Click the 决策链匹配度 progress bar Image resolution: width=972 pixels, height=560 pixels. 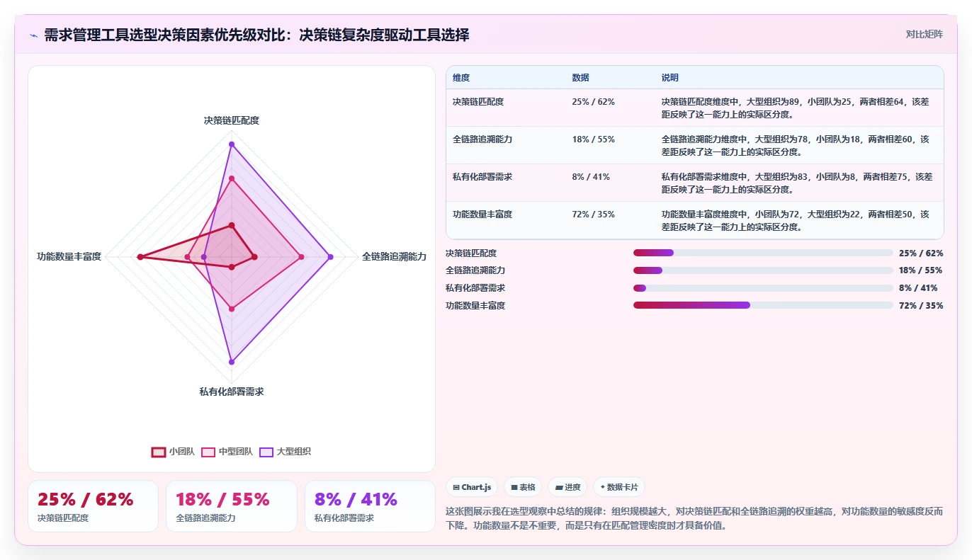coord(763,253)
